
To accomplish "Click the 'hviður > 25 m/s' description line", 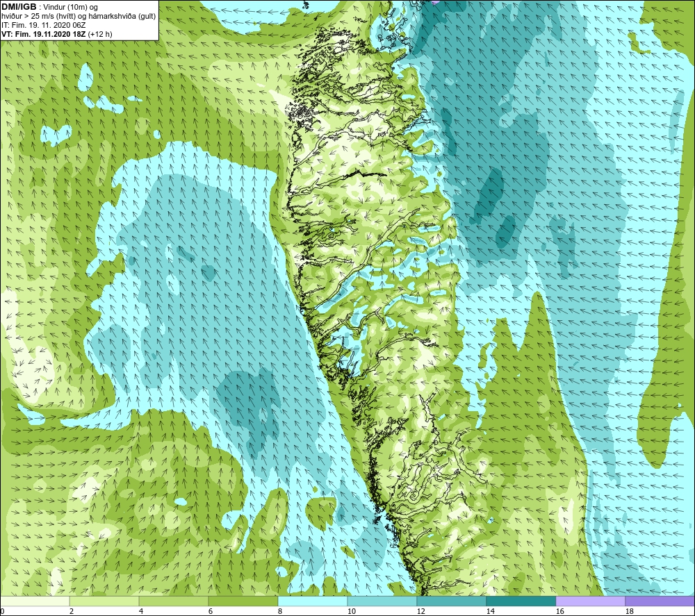I will tap(79, 17).
